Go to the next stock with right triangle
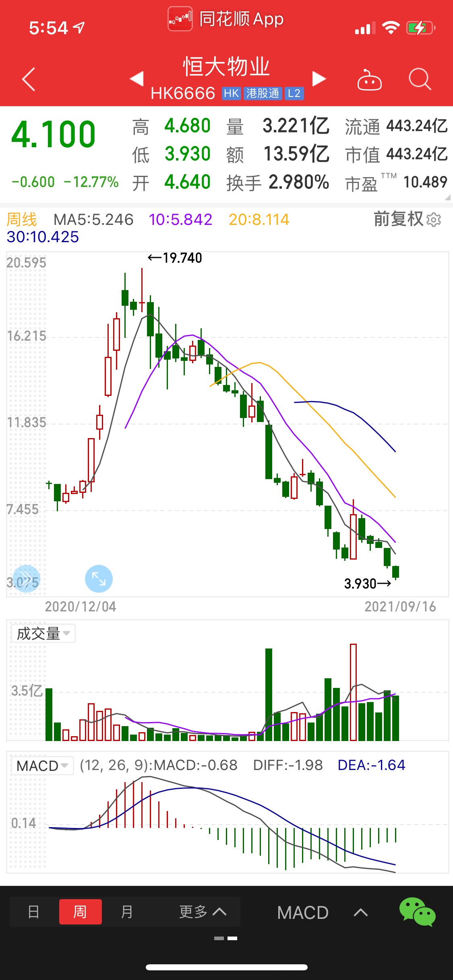Viewport: 453px width, 980px height. 319,78
